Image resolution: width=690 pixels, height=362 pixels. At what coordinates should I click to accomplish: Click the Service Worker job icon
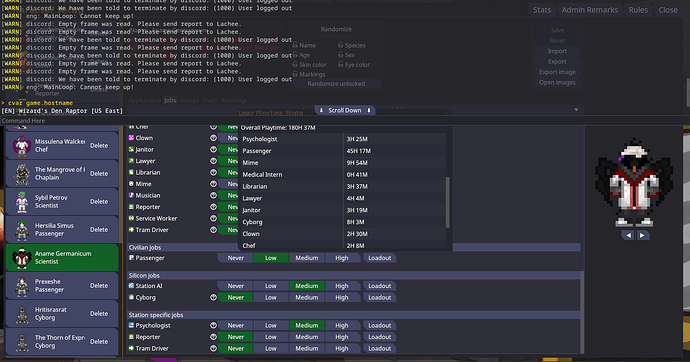131,218
